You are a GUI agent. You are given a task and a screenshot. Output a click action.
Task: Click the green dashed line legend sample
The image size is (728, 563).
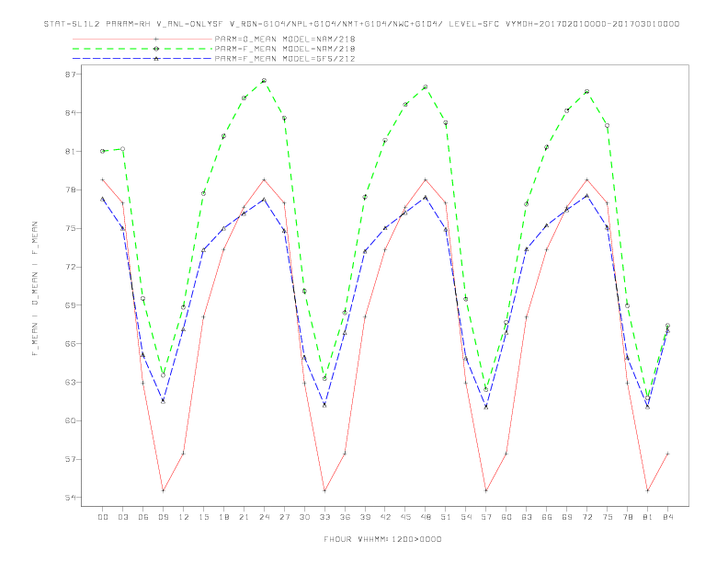click(x=142, y=49)
